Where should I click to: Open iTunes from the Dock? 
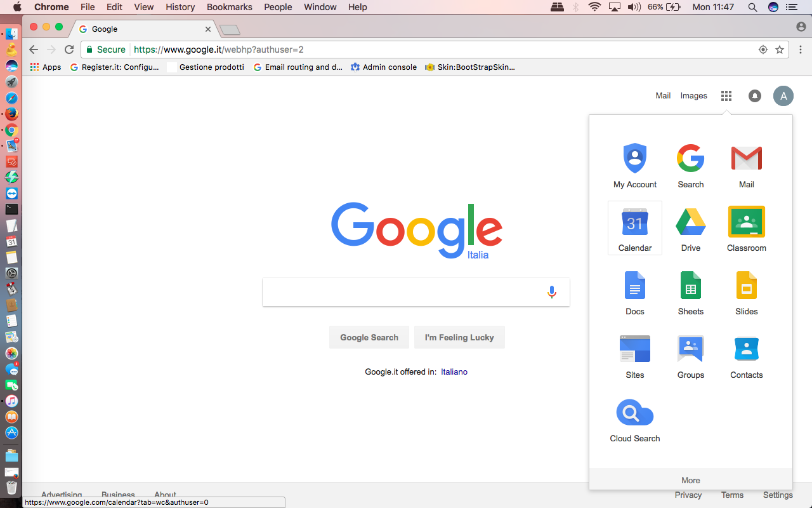11,401
